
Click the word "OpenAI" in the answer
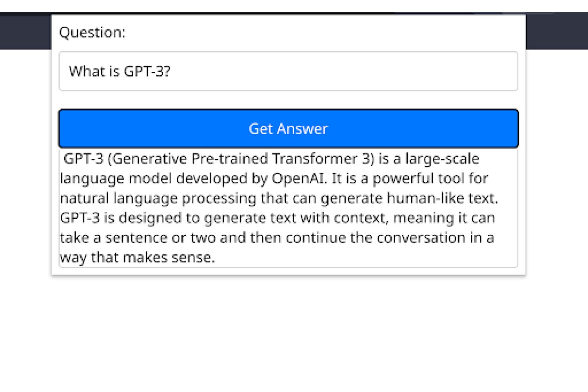(299, 178)
